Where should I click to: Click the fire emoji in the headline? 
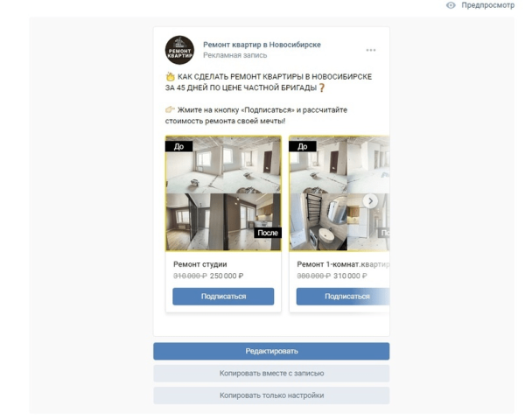171,77
